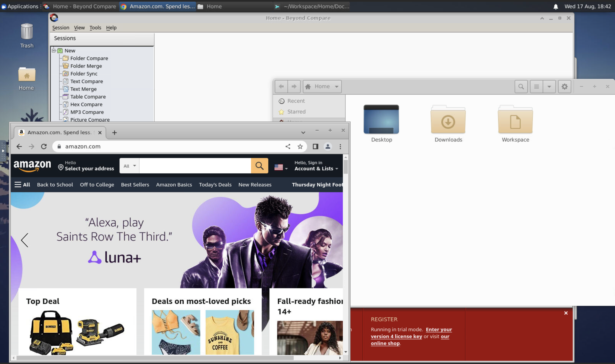
Task: Open the Amazon All departments search dropdown
Action: (129, 166)
